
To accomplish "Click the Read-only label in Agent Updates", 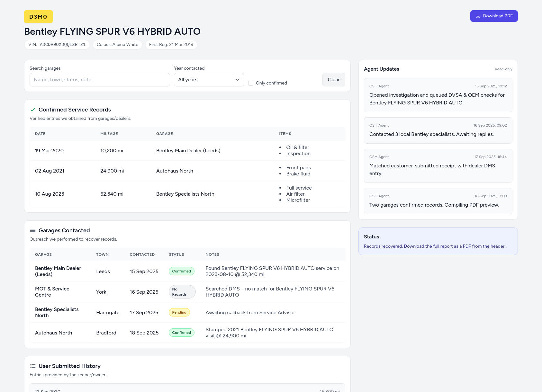I will click(503, 69).
